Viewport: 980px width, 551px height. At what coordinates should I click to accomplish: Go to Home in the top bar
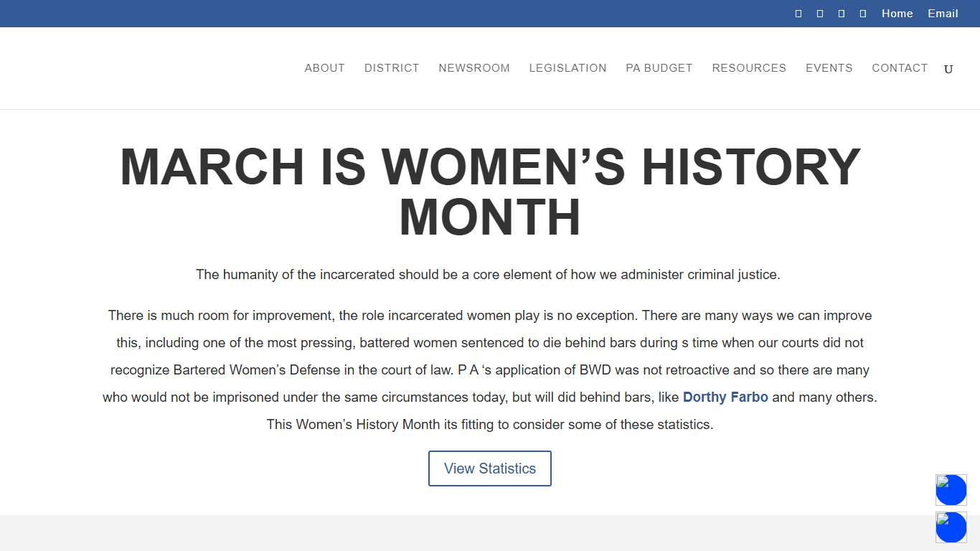pyautogui.click(x=897, y=13)
